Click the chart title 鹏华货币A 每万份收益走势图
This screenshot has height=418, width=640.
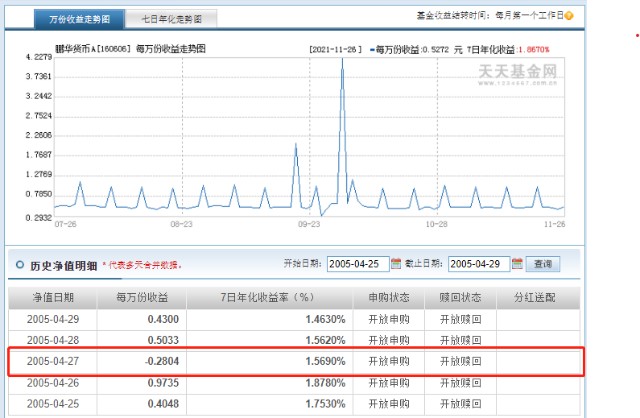tap(130, 49)
